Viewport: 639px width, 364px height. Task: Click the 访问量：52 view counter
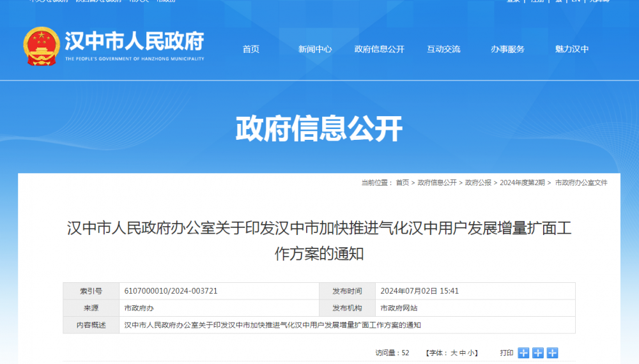tap(392, 353)
